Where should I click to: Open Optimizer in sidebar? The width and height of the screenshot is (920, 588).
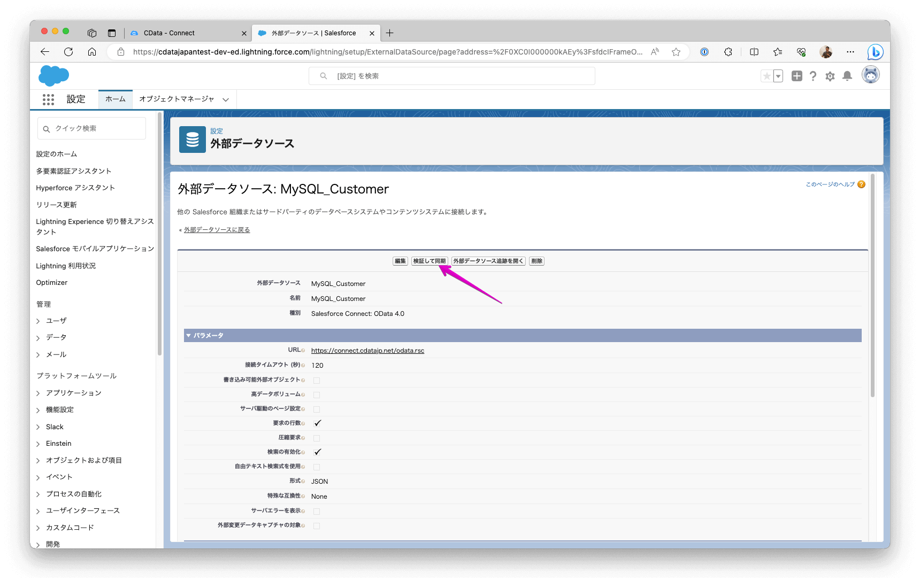coord(52,283)
